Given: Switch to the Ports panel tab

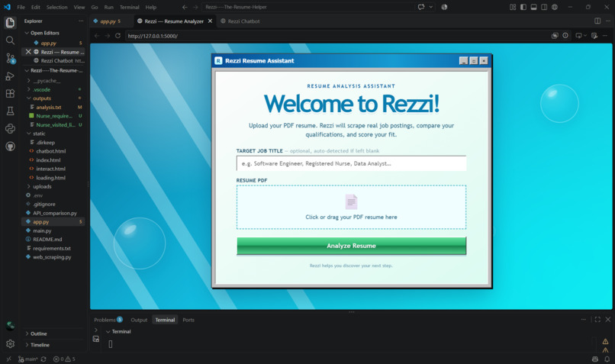Looking at the screenshot, I should 188,320.
